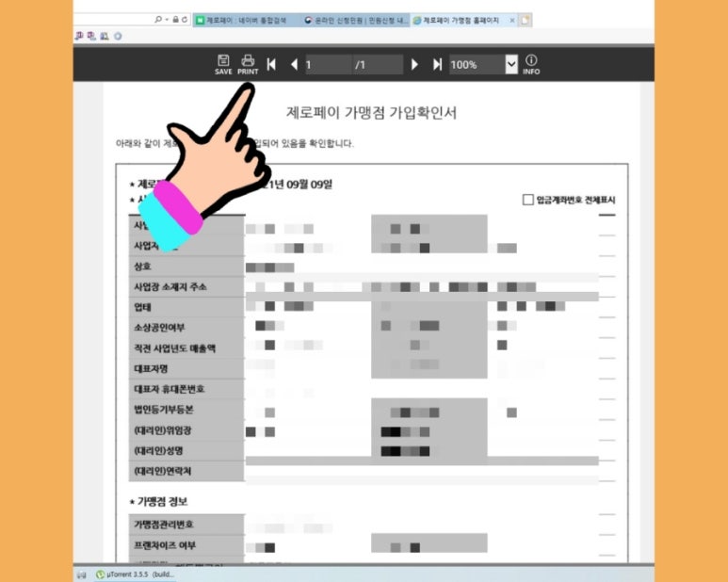Jump to last page of document
This screenshot has width=728, height=582.
(437, 65)
